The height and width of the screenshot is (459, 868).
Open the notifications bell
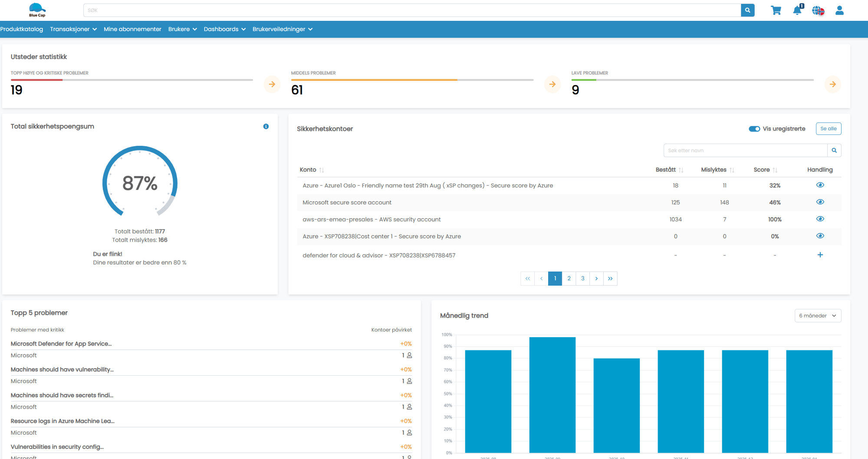(x=797, y=10)
